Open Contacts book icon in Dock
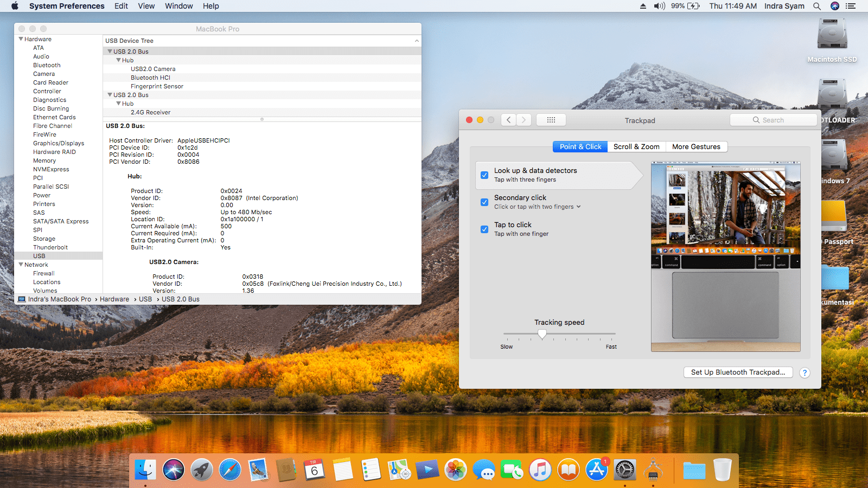This screenshot has height=488, width=868. coord(286,470)
